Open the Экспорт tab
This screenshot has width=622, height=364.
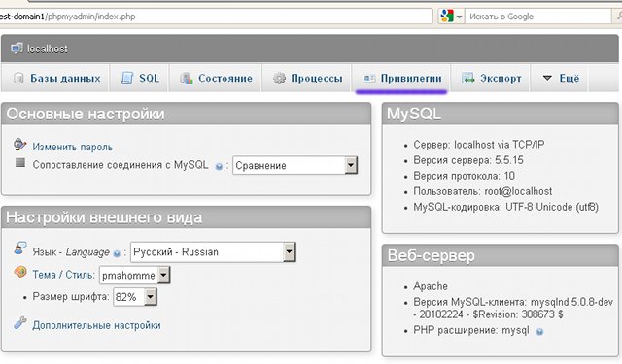tap(491, 78)
